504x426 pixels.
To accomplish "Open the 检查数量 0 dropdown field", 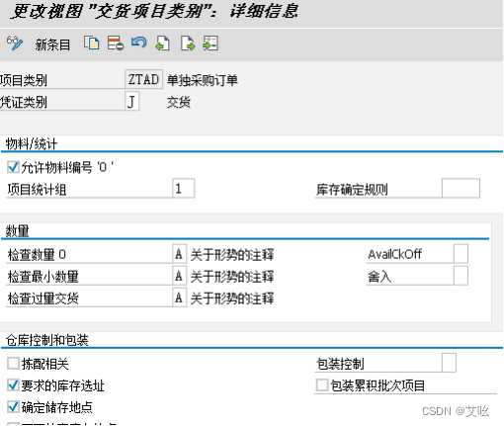I will (179, 254).
